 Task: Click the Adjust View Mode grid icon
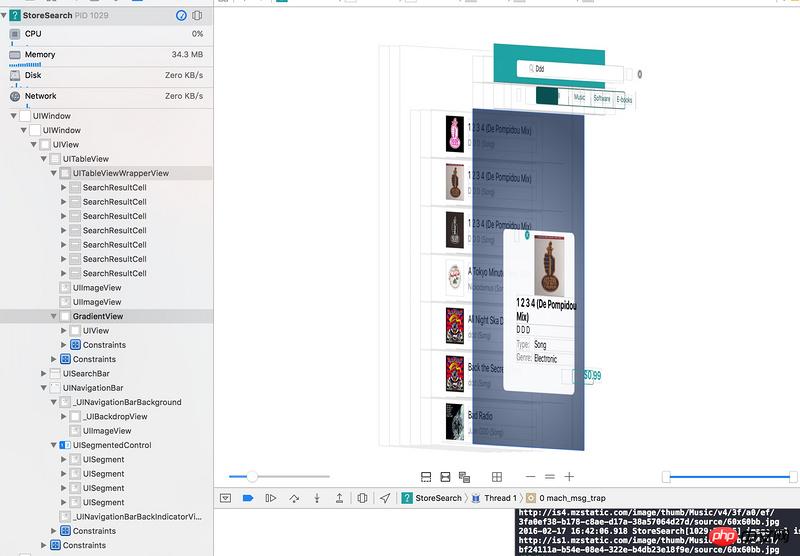click(x=497, y=477)
